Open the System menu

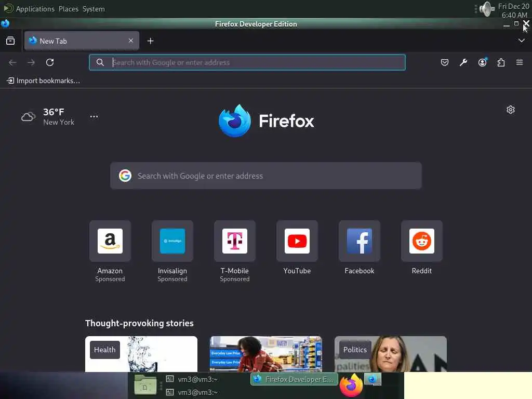pyautogui.click(x=94, y=9)
